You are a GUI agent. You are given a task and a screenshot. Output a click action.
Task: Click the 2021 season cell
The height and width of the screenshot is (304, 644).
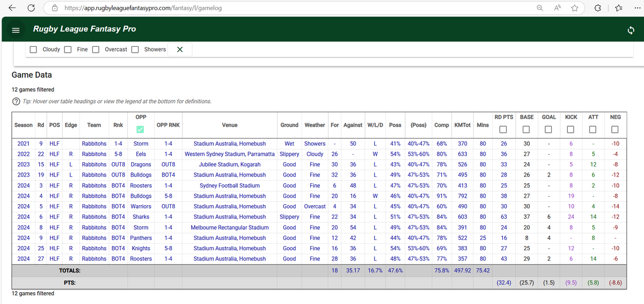24,143
